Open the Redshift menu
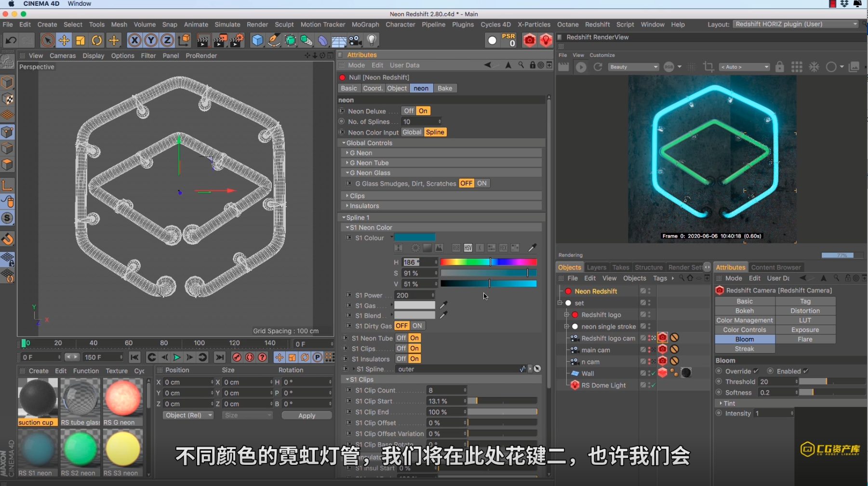The height and width of the screenshot is (486, 868). tap(597, 24)
